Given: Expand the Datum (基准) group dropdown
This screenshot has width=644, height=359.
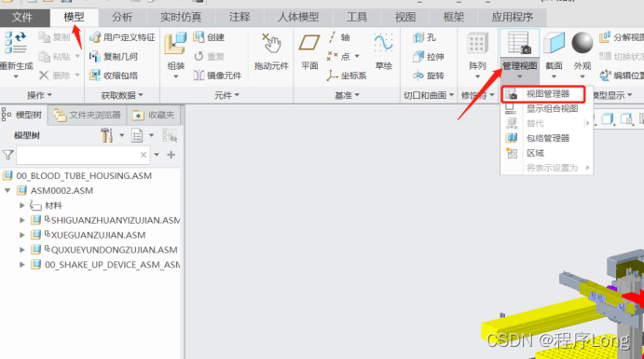Looking at the screenshot, I should [347, 95].
